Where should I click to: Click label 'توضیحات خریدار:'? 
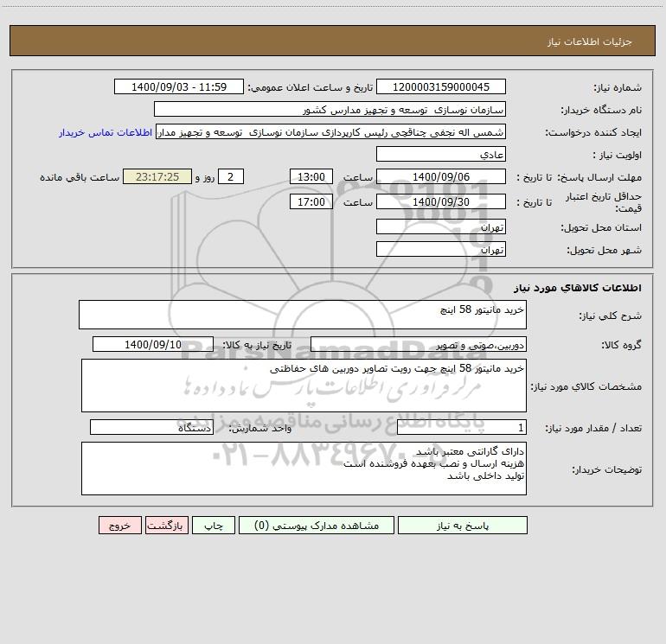coord(607,470)
